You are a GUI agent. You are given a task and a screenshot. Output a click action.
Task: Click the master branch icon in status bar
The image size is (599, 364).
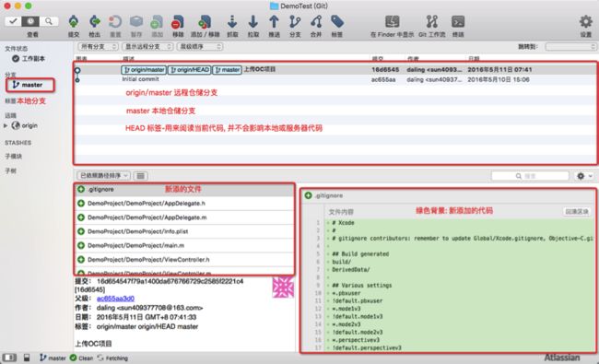click(x=43, y=358)
